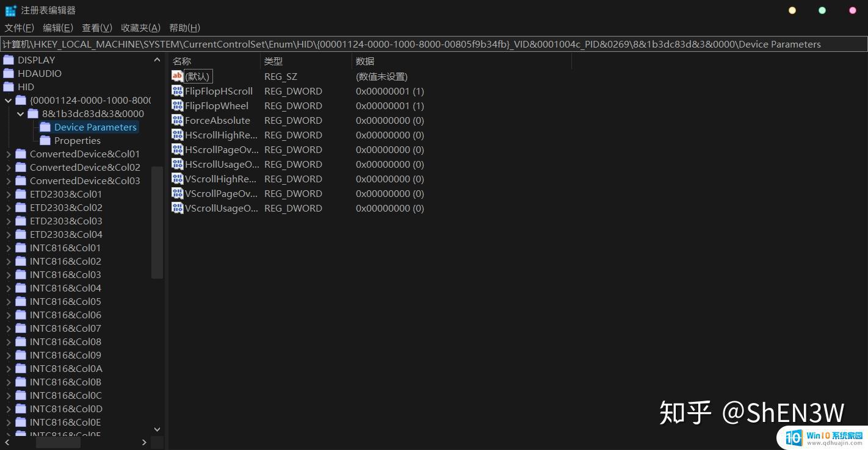Open the 帮助(H) menu
The image size is (868, 450).
coord(184,28)
